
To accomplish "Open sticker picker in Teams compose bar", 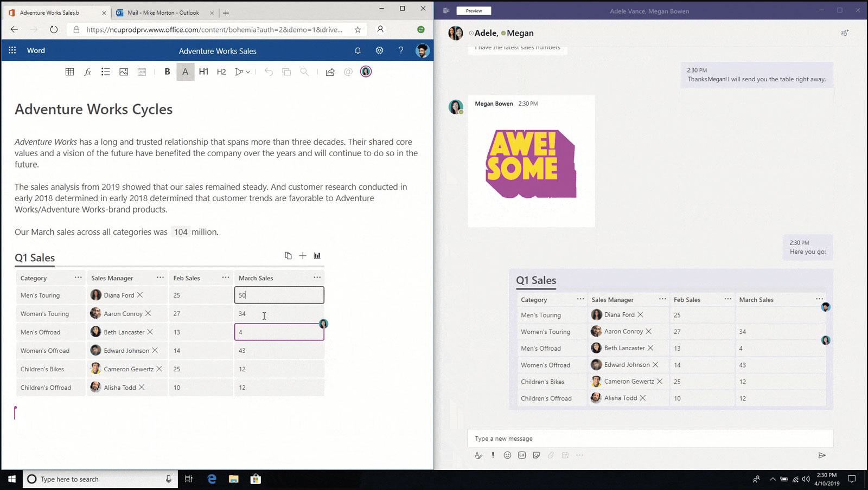I will (x=536, y=455).
